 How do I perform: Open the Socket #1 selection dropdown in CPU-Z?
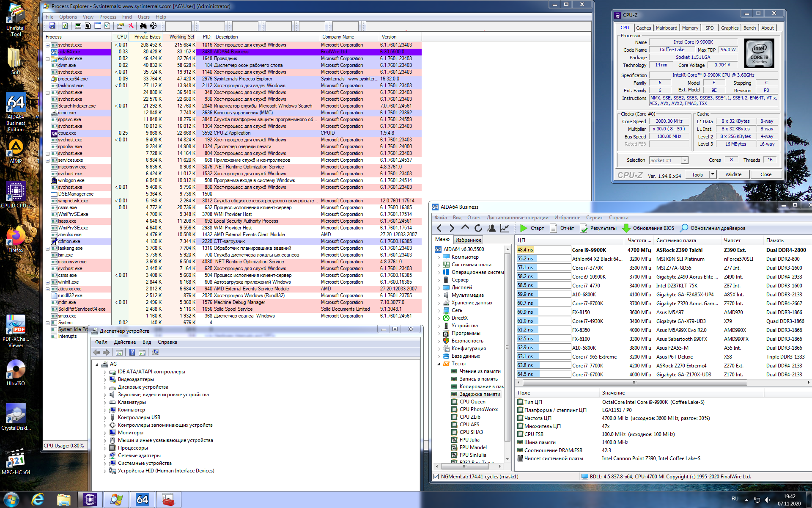click(684, 160)
